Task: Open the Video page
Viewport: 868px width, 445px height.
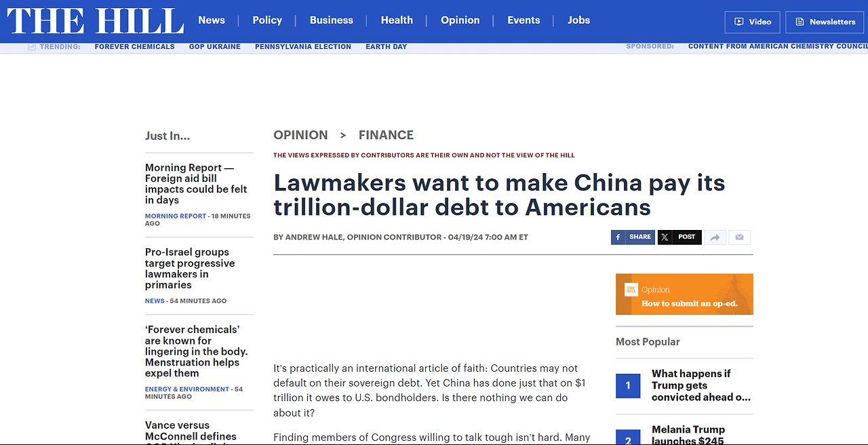Action: click(753, 22)
